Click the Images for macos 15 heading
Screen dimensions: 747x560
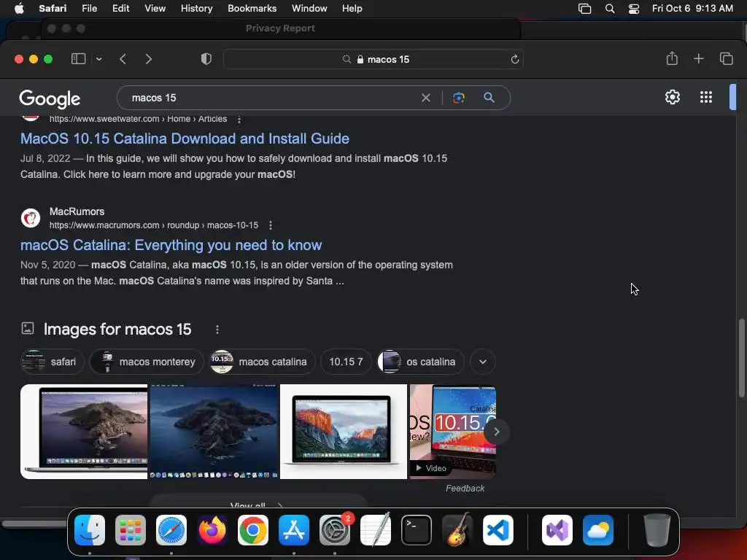[x=117, y=330]
